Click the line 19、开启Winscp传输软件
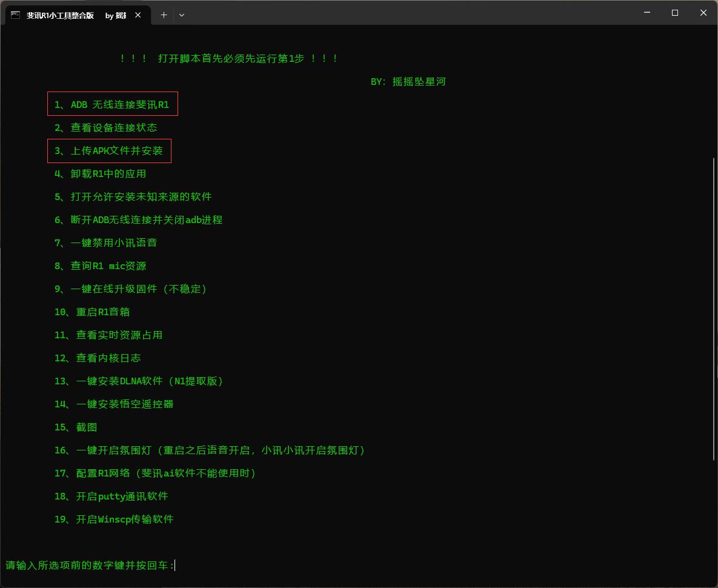 pyautogui.click(x=114, y=520)
